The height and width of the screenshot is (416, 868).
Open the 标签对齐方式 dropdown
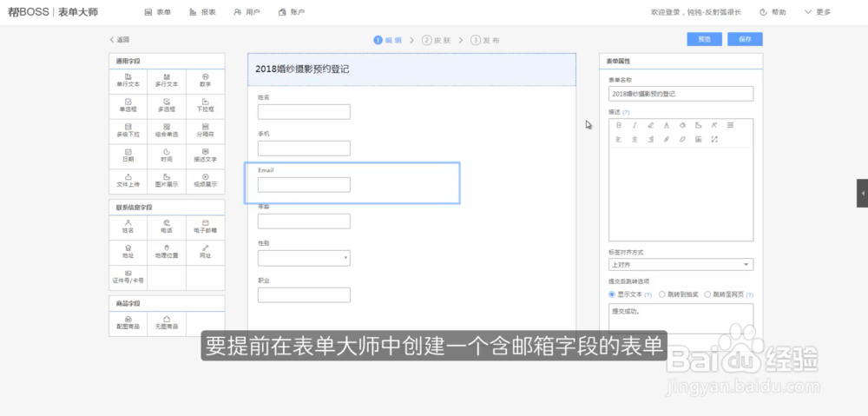pyautogui.click(x=681, y=265)
